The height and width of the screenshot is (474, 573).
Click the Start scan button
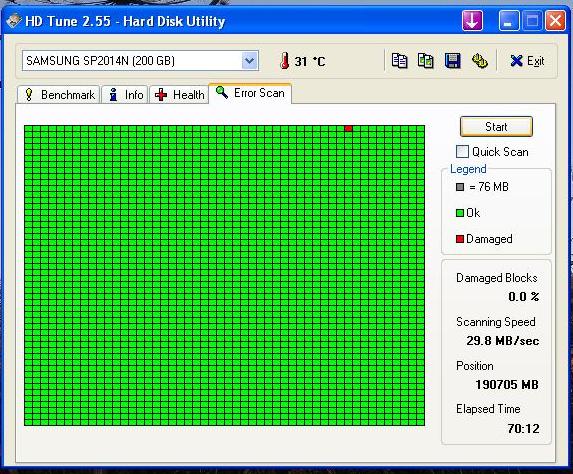tap(496, 126)
